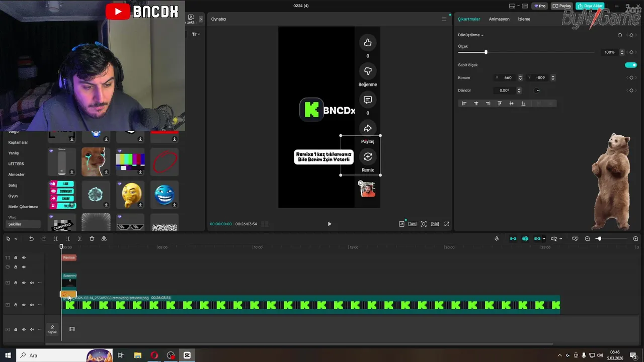Open the player panel hamburger menu

click(x=444, y=19)
